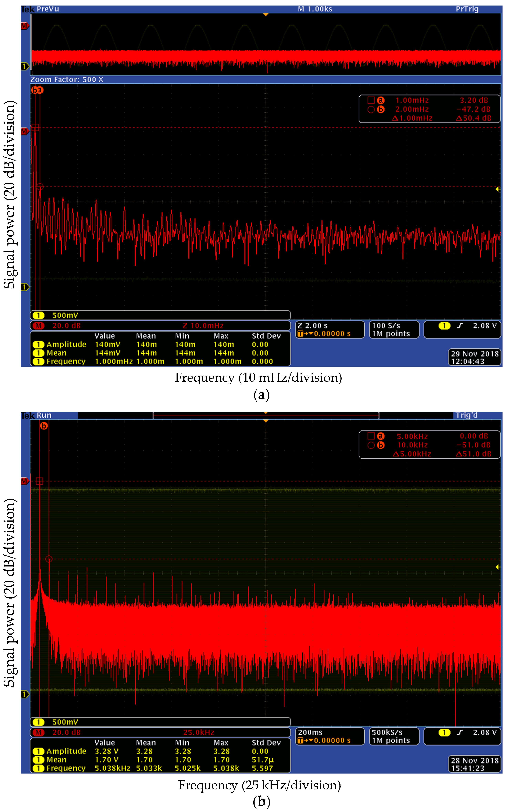Select the round cursor b symbol in panel (b) readout box
This screenshot has width=506, height=812.
click(371, 445)
